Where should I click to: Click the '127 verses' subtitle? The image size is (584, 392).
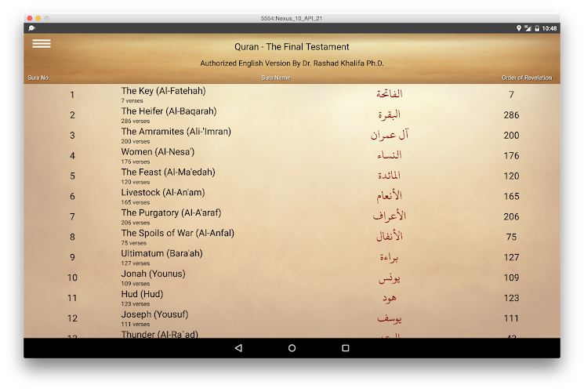[x=135, y=263]
